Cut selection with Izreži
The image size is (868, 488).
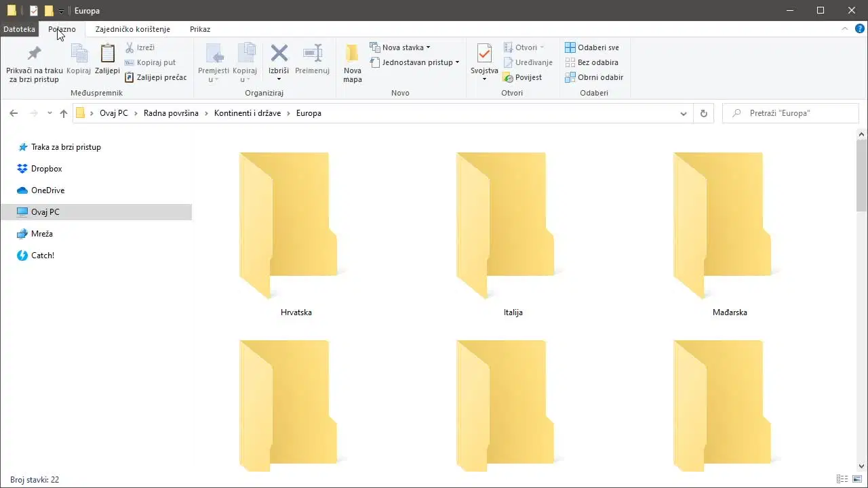coord(140,47)
